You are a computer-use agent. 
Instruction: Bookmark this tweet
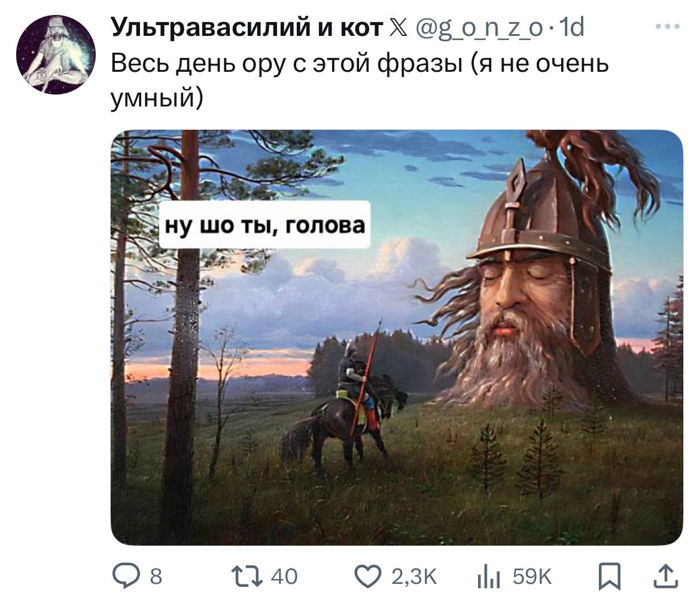point(610,576)
